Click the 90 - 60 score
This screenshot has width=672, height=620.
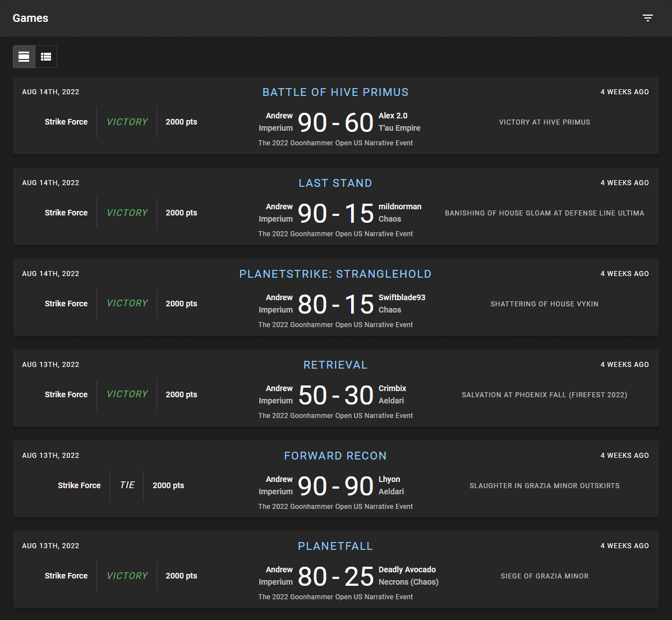pos(335,122)
